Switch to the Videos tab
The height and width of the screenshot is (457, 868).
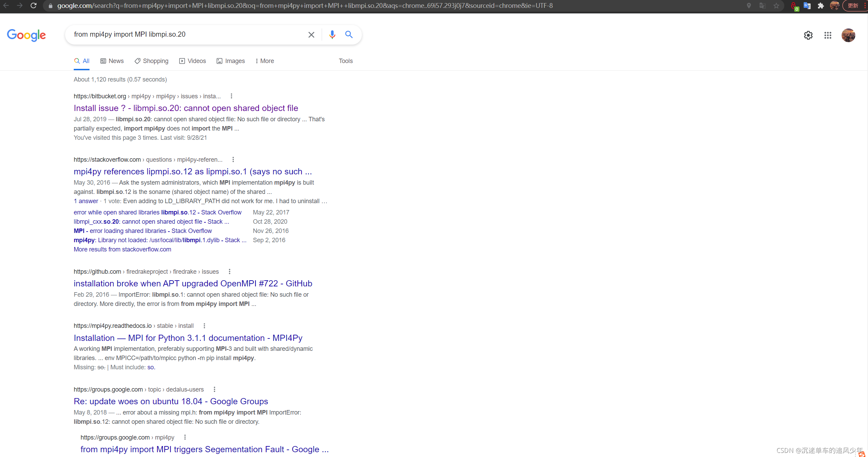pos(193,61)
